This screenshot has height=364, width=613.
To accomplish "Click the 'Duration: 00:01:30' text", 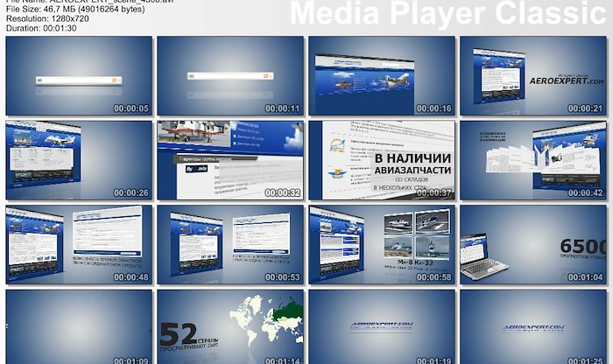I will coord(41,28).
